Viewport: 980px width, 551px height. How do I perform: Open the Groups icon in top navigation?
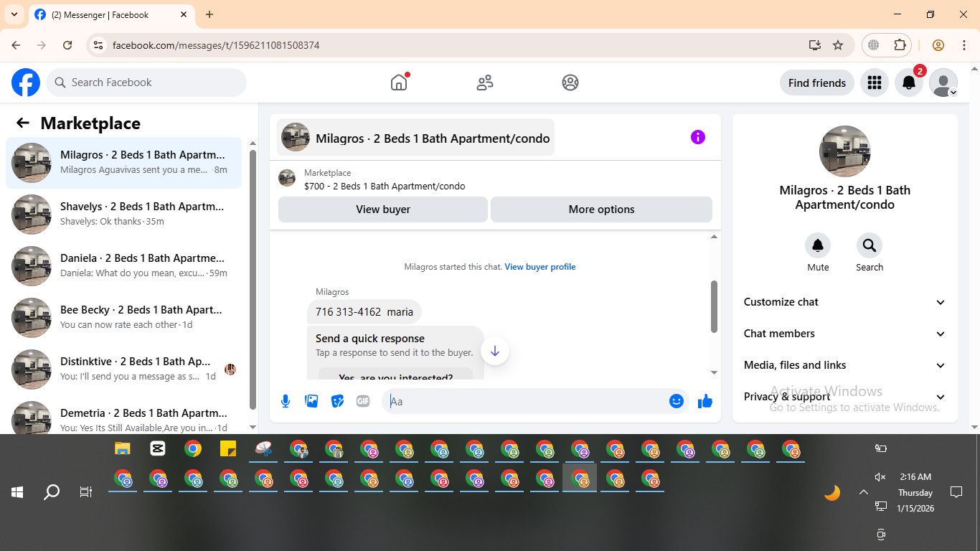[570, 83]
